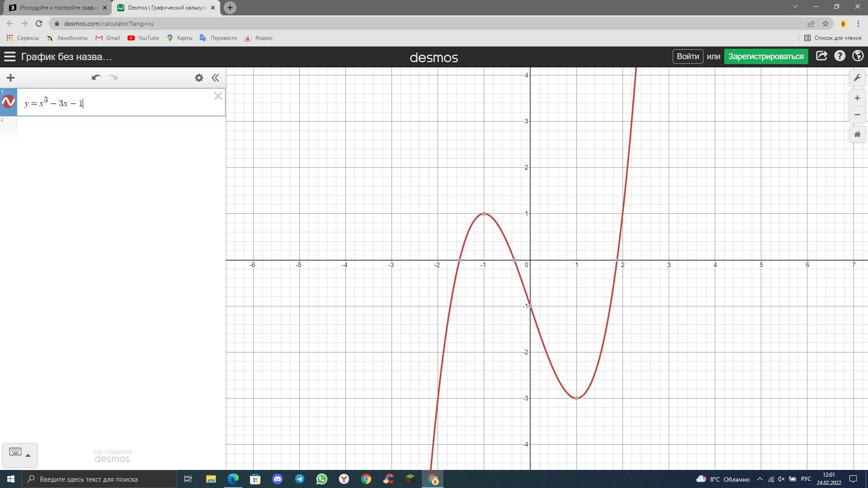Expand the on-screen keypad arrow
The width and height of the screenshot is (868, 488).
(28, 455)
